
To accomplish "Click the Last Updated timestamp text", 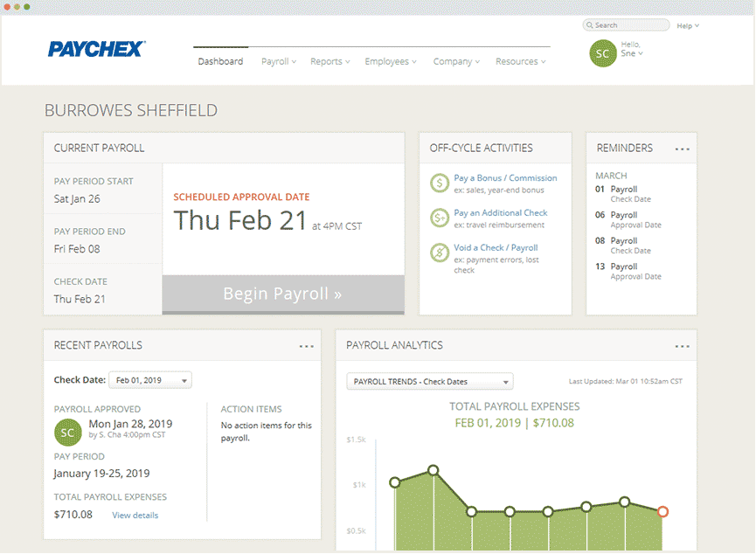I will tap(626, 381).
